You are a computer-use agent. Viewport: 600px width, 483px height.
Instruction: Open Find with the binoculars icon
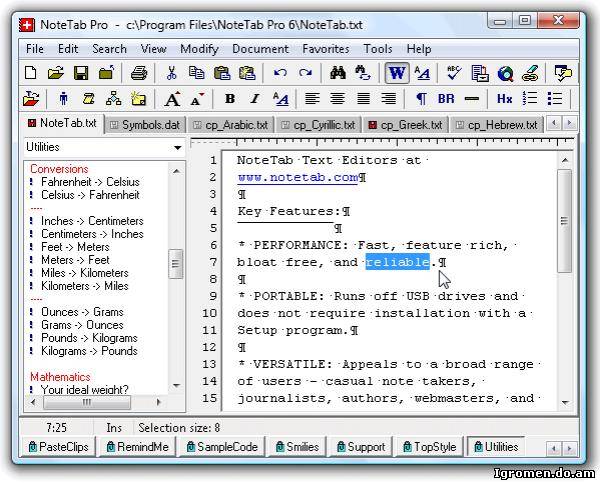(x=338, y=72)
